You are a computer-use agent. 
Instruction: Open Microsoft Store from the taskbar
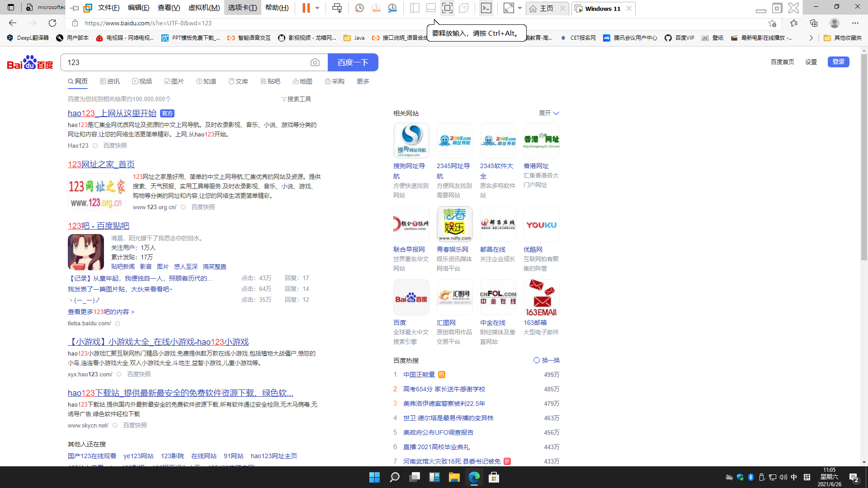494,477
